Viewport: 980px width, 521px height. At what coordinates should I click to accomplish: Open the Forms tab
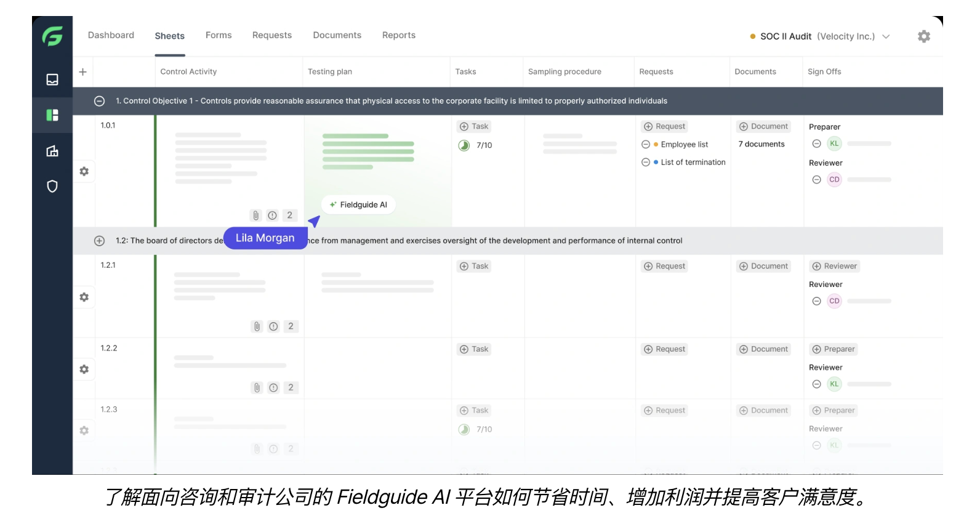point(219,35)
